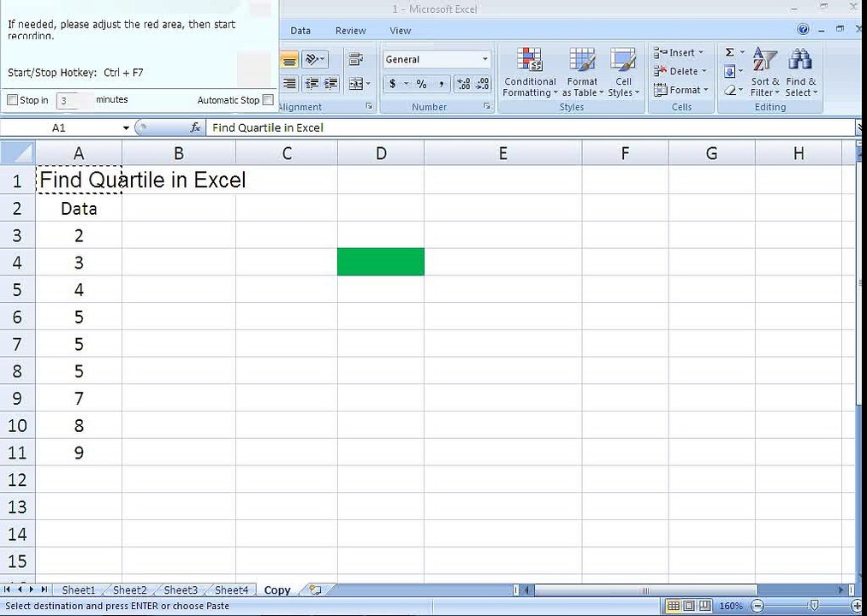Open Conditional Formatting
Viewport: 867px width, 616px height.
click(530, 72)
